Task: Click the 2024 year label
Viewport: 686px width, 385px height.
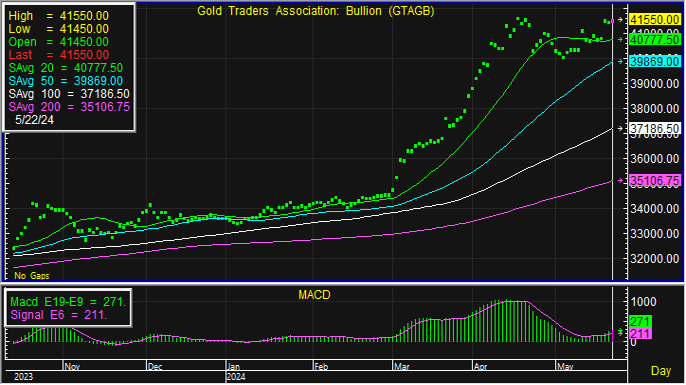Action: click(236, 377)
